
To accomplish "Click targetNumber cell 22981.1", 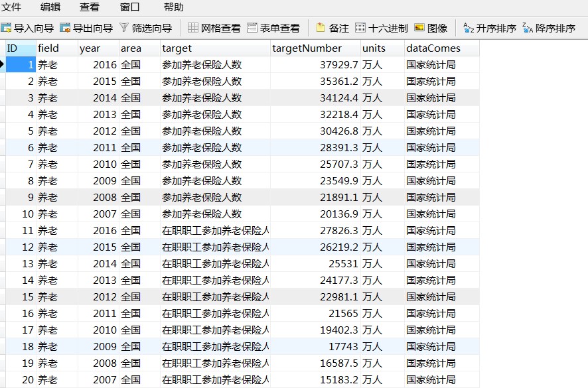I will point(315,296).
